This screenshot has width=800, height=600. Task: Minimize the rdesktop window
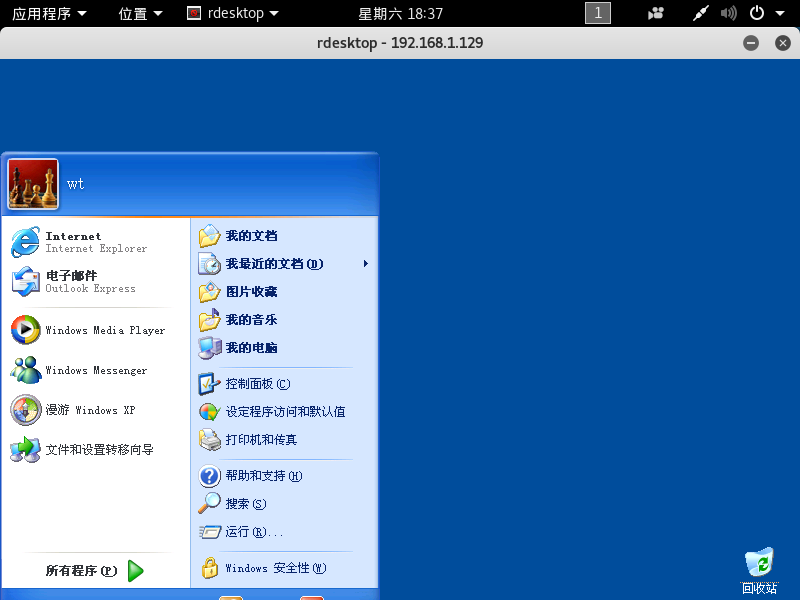tap(751, 43)
